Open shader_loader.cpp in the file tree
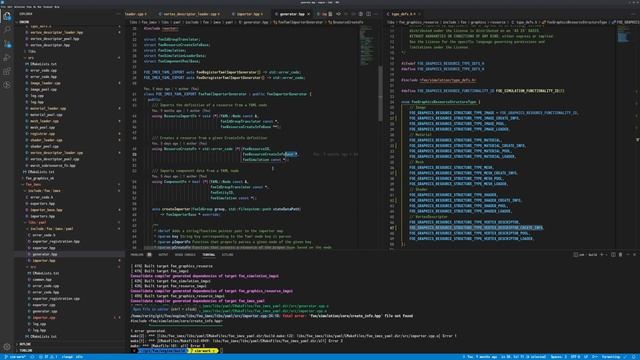This screenshot has height=360, width=640. 46,140
